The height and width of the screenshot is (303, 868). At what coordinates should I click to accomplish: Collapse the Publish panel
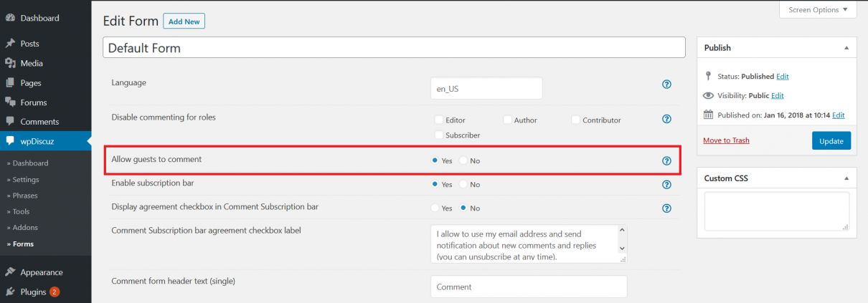click(x=846, y=48)
